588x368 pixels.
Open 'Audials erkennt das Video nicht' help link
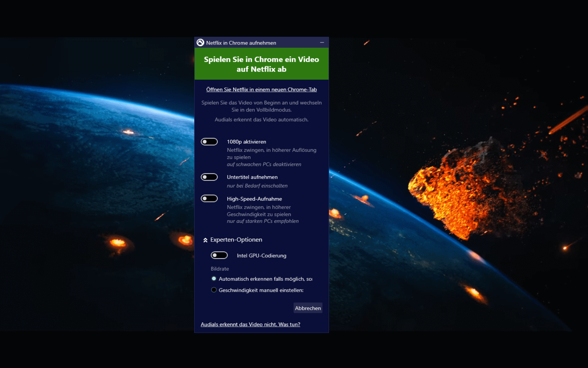pos(251,325)
